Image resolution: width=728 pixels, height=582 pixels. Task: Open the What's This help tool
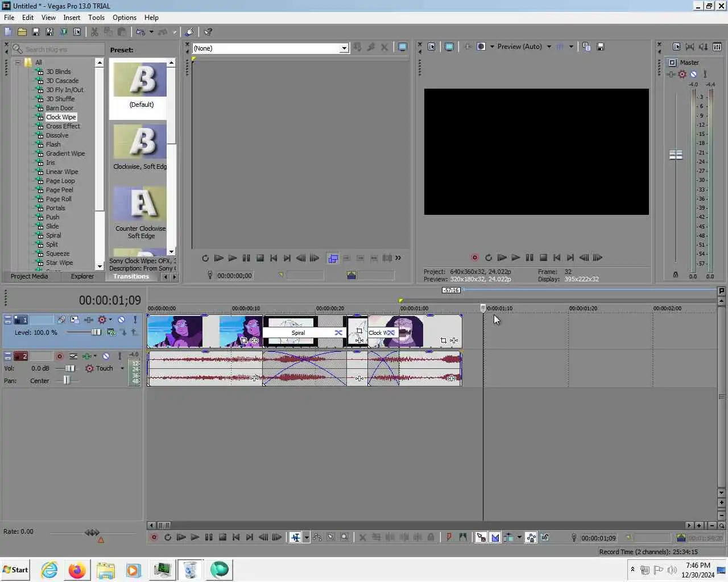point(208,32)
